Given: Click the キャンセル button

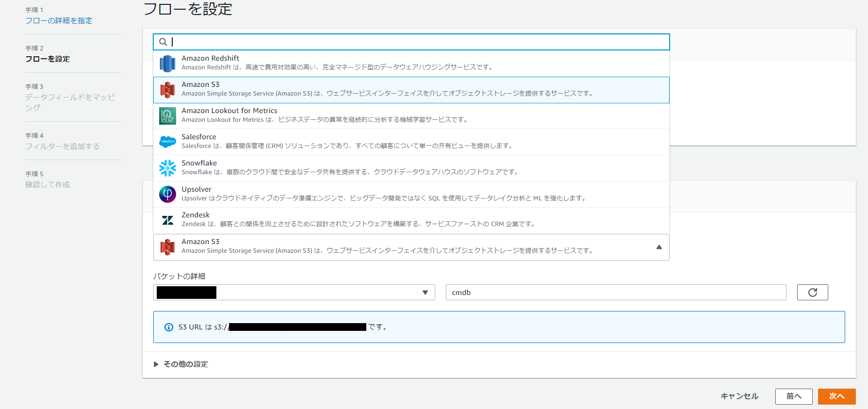Looking at the screenshot, I should tap(739, 396).
